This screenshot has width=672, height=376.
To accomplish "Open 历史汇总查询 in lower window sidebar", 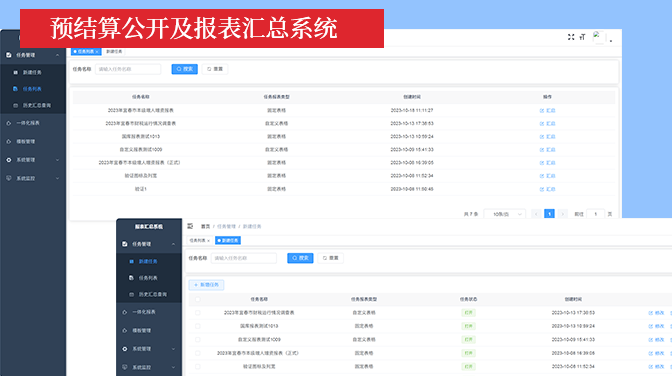I will pos(149,294).
